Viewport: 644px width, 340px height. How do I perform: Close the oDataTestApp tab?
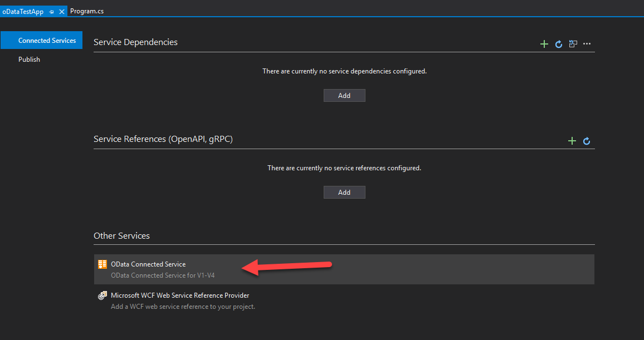point(62,12)
